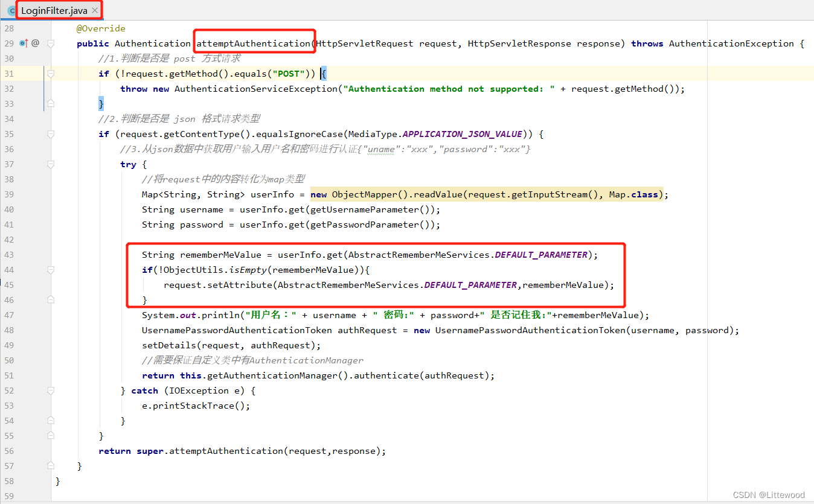Click super.attemptAuthentication on line 56
814x504 pixels.
[210, 451]
